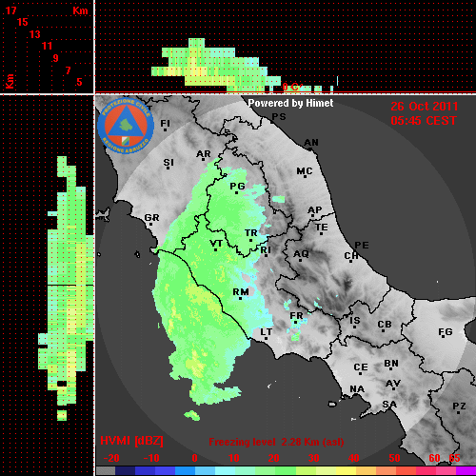Click the PG city label

click(x=237, y=186)
